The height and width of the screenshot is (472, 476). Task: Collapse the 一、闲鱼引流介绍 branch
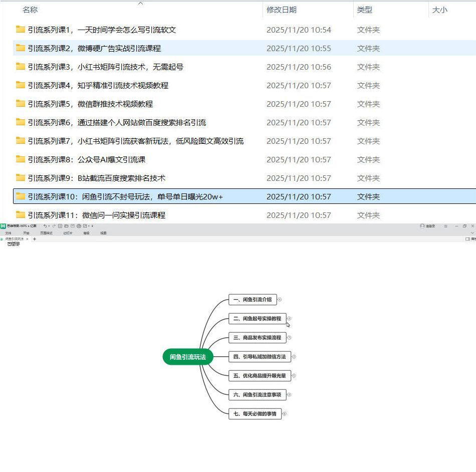(280, 300)
